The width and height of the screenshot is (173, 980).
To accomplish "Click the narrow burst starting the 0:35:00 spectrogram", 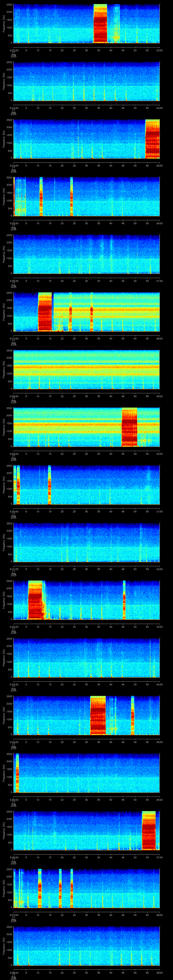I will [17, 773].
